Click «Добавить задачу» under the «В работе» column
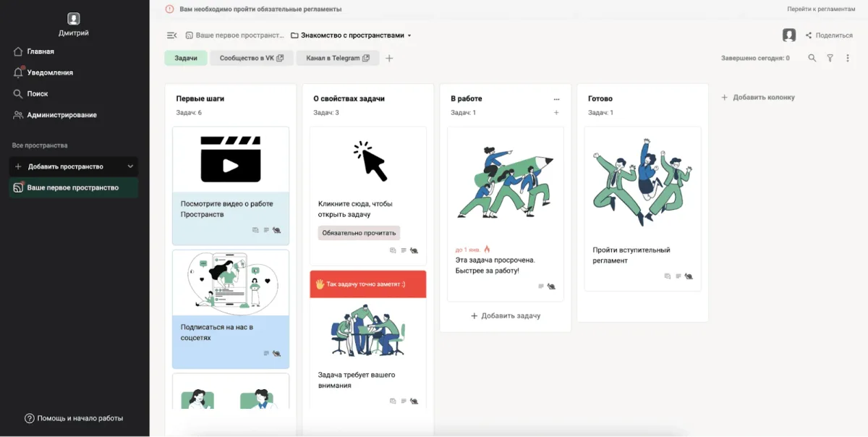The image size is (868, 437). (x=505, y=316)
